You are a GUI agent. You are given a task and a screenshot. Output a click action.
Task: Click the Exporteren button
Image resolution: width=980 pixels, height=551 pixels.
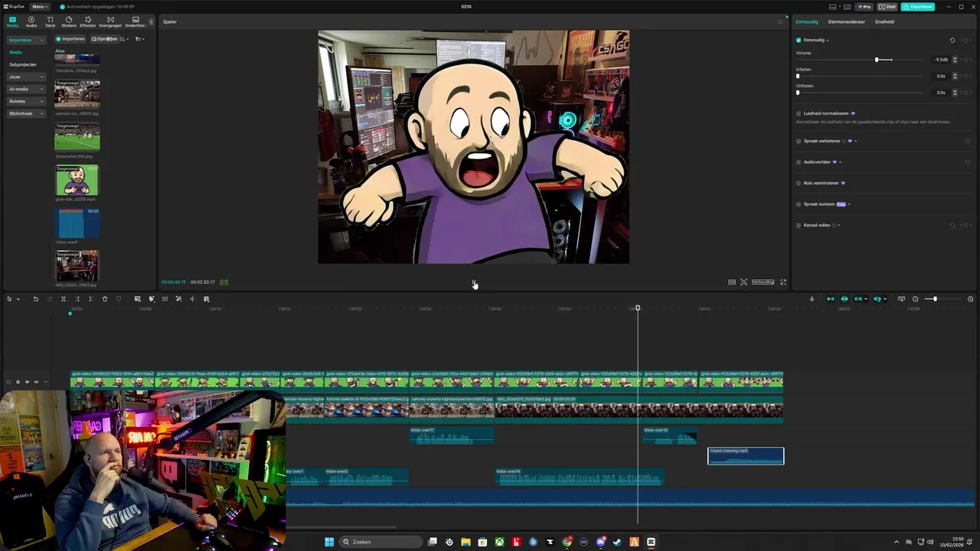918,7
